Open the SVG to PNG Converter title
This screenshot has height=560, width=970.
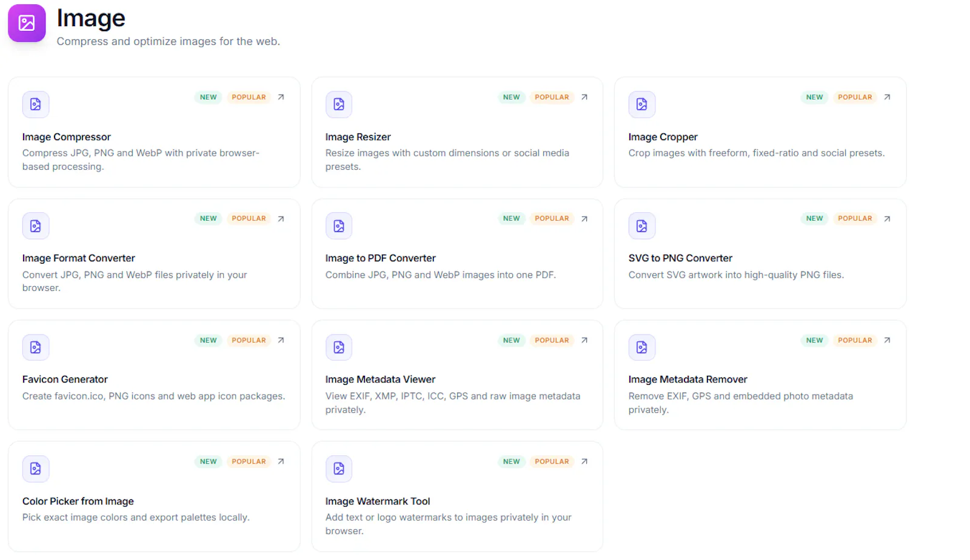tap(680, 258)
